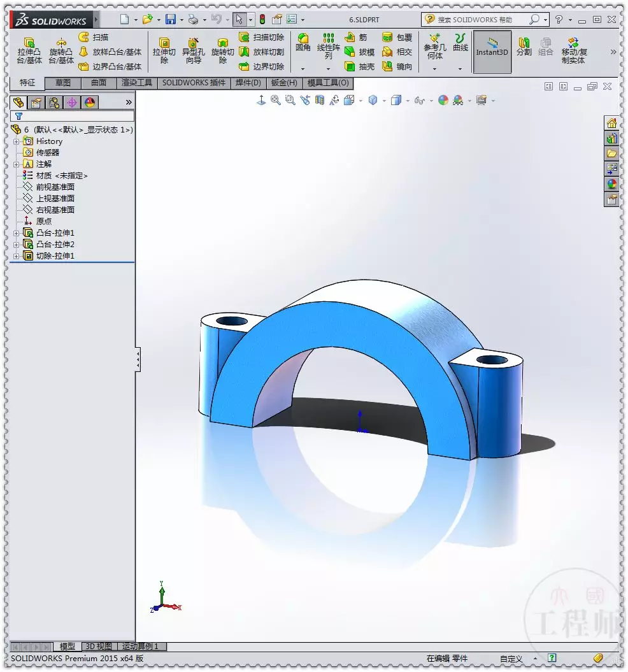
Task: Click the Draft (拔模) tool
Action: click(360, 52)
